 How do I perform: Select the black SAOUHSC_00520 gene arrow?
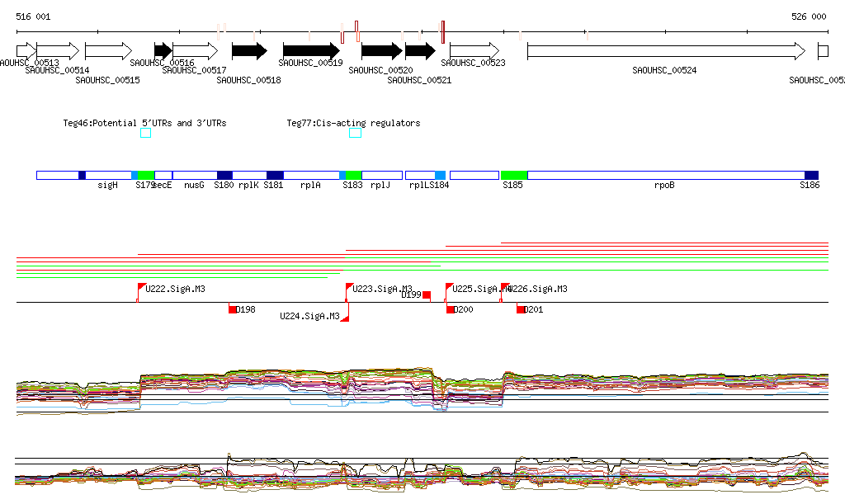click(381, 51)
